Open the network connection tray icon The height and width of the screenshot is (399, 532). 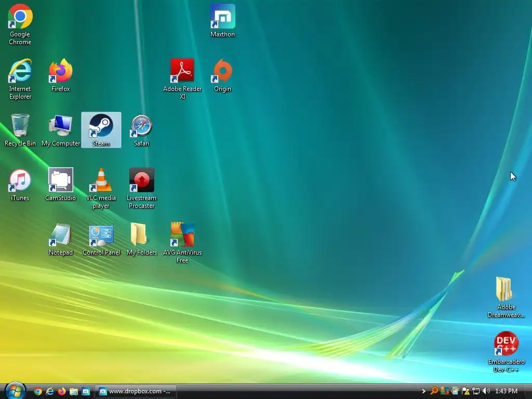point(476,391)
